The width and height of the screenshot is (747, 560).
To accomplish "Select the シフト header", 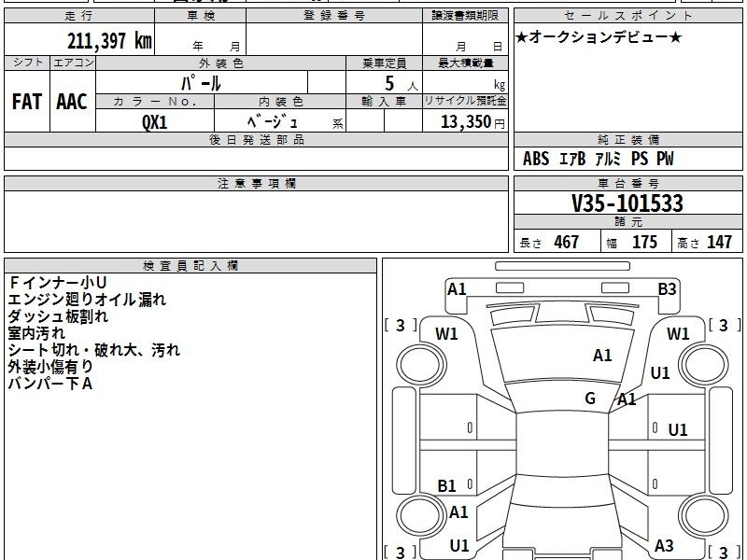I will [27, 63].
